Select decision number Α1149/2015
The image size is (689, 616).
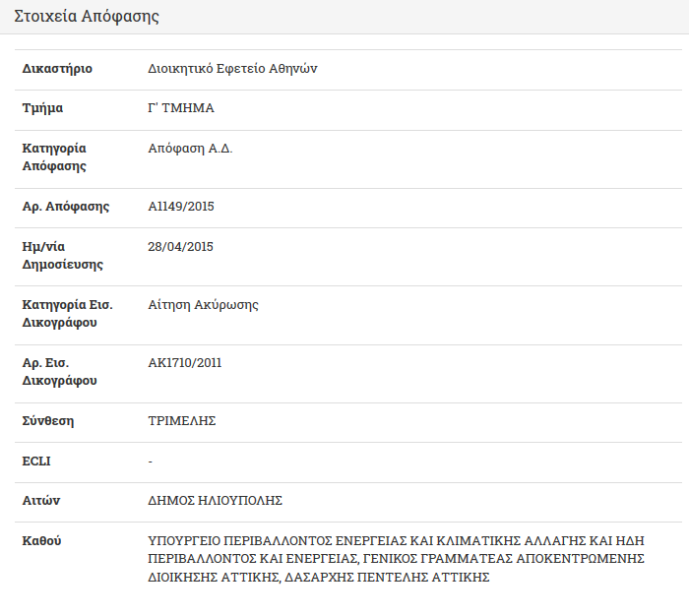click(x=181, y=207)
